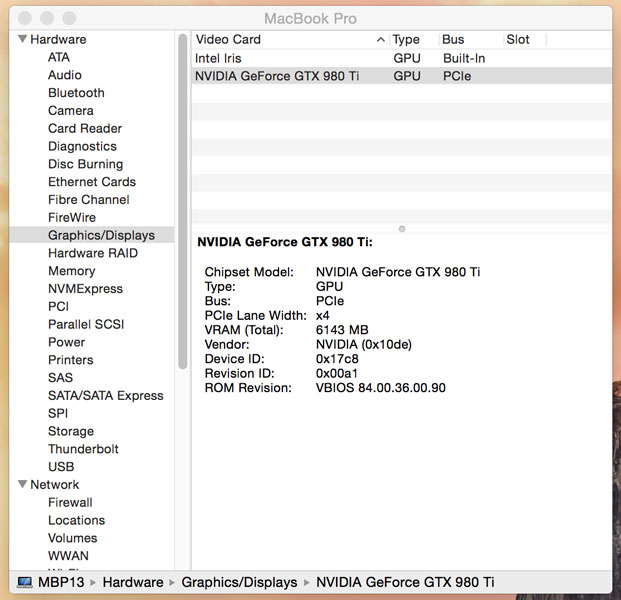Image resolution: width=621 pixels, height=600 pixels.
Task: Close the MacBook Pro window
Action: 25,18
